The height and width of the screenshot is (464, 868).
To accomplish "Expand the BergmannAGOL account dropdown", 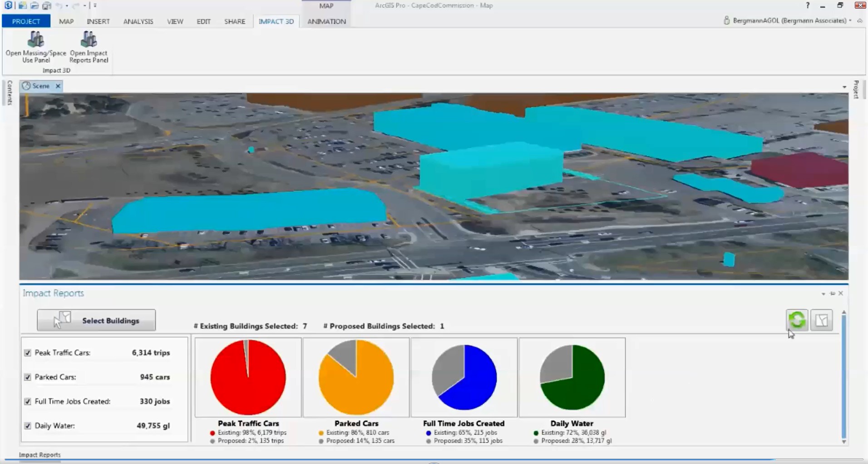I will (850, 21).
